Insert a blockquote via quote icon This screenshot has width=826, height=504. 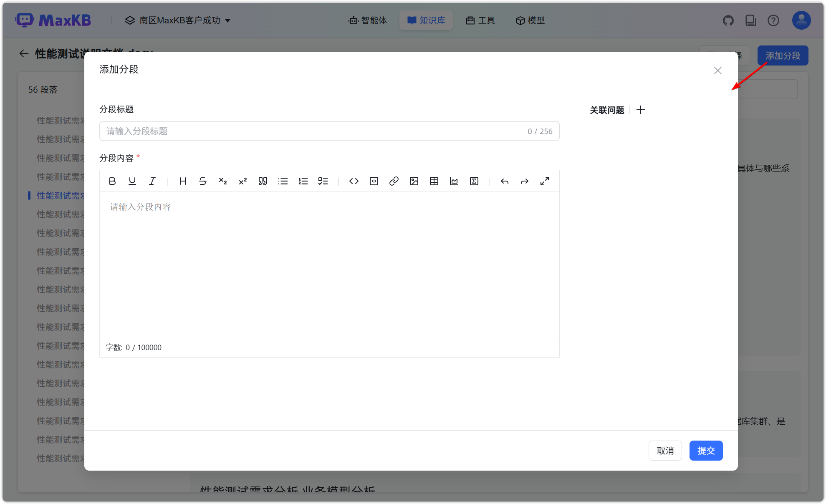tap(263, 181)
